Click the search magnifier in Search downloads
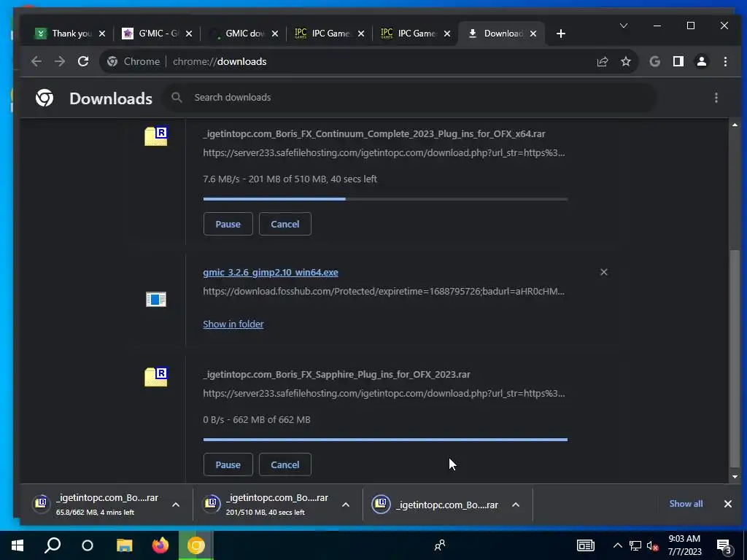Screen dimensions: 747x560 [177, 97]
